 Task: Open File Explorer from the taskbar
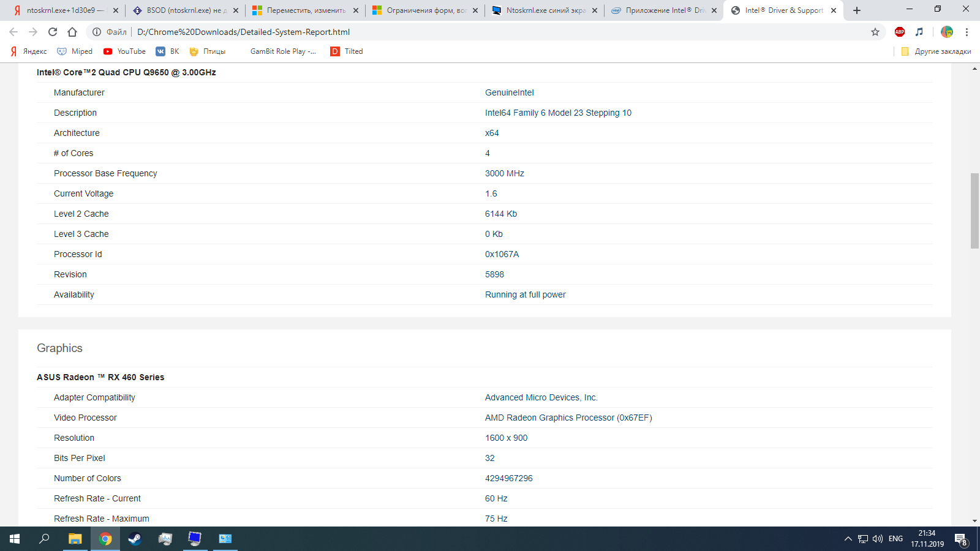(x=75, y=539)
